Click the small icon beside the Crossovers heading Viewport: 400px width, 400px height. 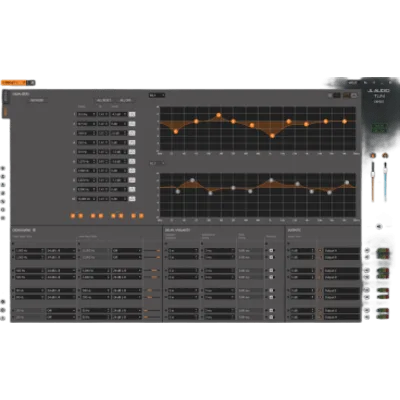[x=34, y=230]
